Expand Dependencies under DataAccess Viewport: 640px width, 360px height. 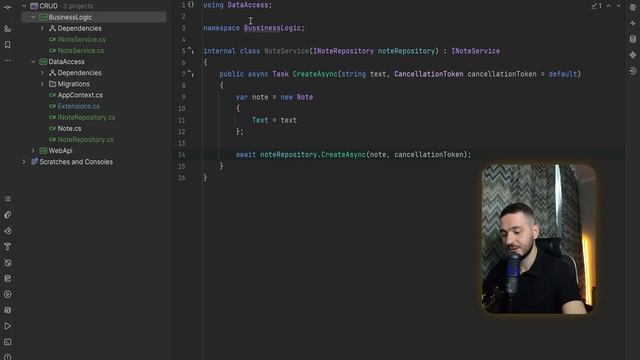tap(42, 73)
